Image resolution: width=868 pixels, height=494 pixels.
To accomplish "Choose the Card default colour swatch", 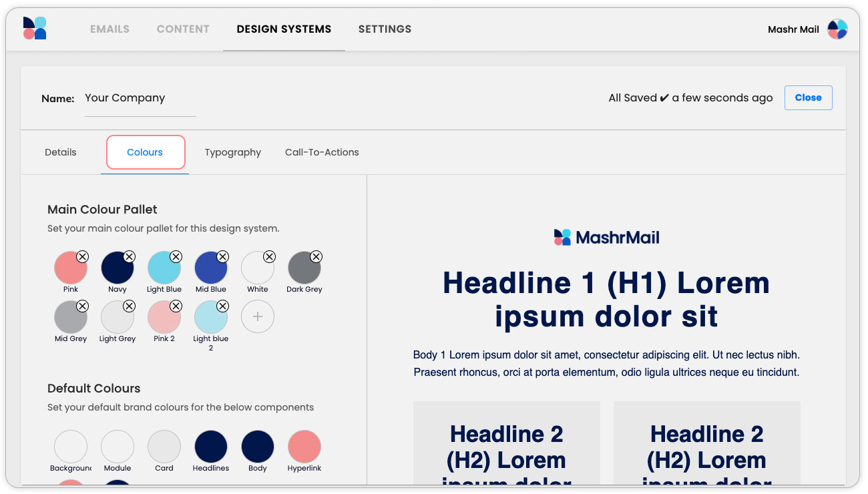I will pos(164,447).
